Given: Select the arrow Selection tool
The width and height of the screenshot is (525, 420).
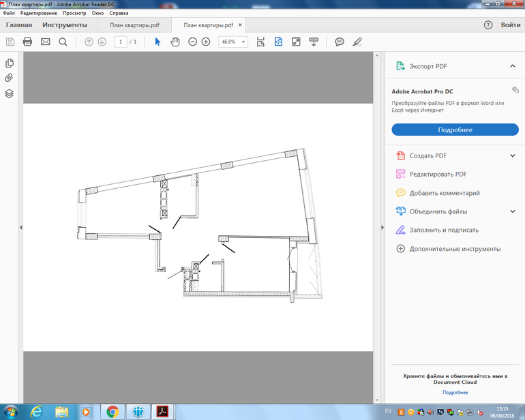Looking at the screenshot, I should click(157, 42).
